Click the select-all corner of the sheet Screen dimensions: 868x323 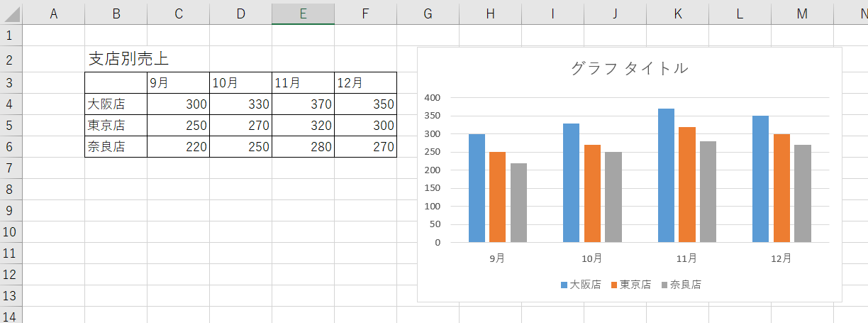[11, 13]
